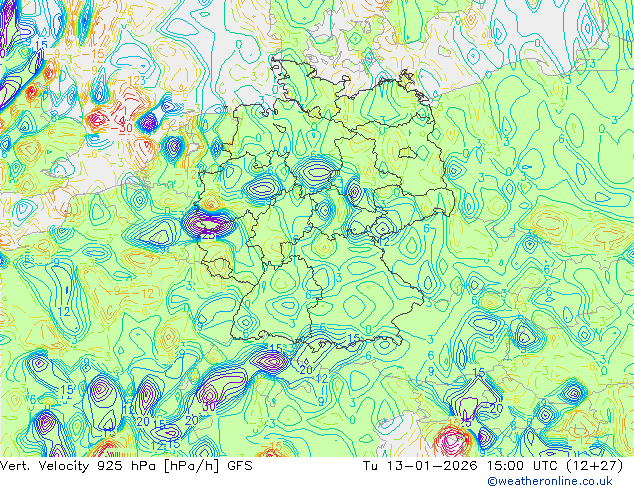Screen dimensions: 634x490
Task: Click the 'Vert. Velocity 925 hPa [hPa/h] GFS' title
Action: [126, 466]
